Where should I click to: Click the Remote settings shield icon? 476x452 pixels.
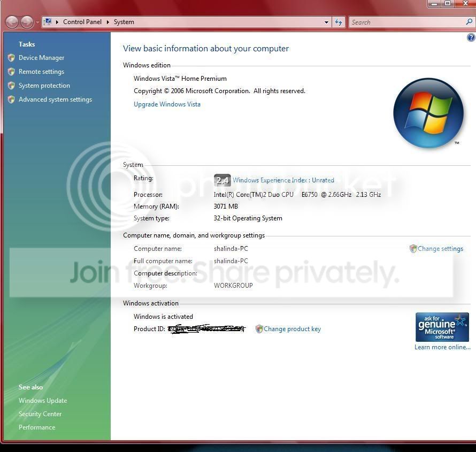11,72
